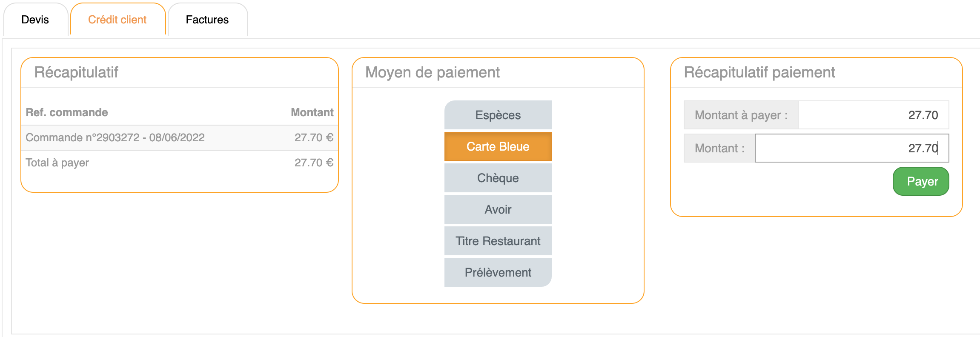The image size is (980, 337).
Task: Select Prélèvement as payment method
Action: [498, 273]
